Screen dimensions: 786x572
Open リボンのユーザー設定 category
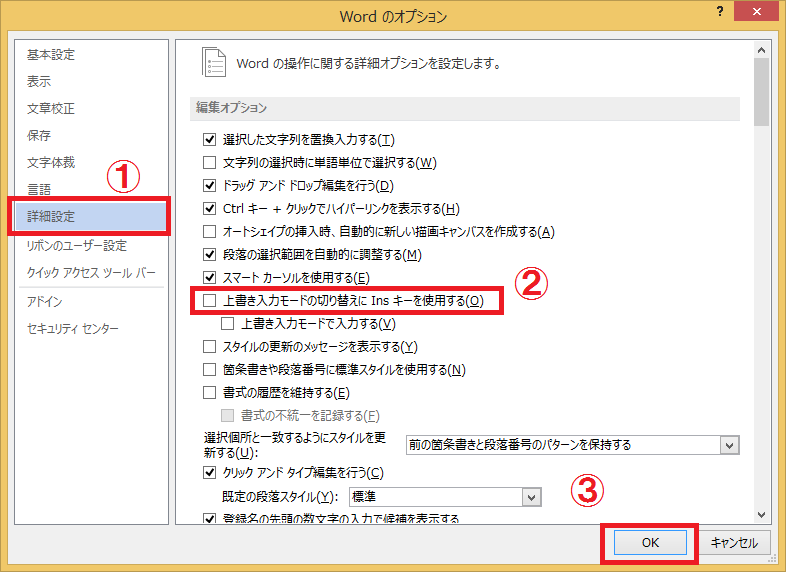pyautogui.click(x=76, y=246)
